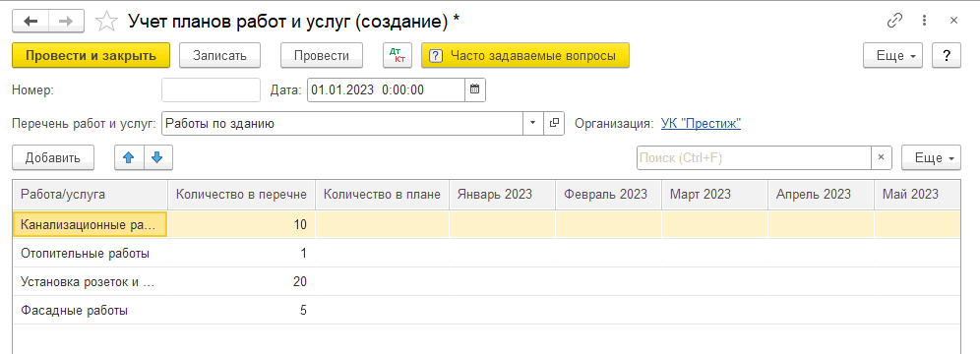980x354 pixels.
Task: Show Дт/Кт postings icon
Action: tap(398, 55)
